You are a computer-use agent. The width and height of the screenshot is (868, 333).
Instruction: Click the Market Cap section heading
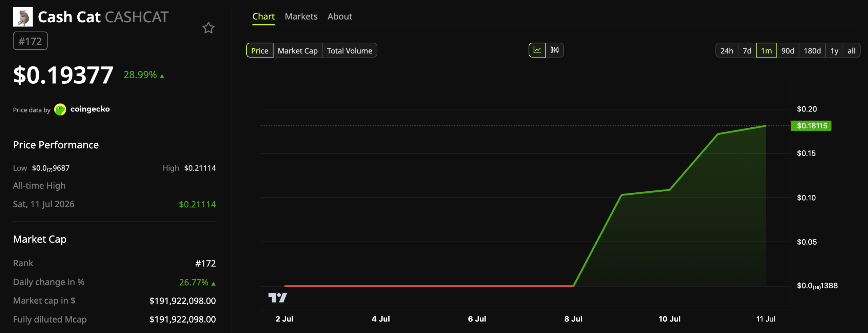coord(40,240)
